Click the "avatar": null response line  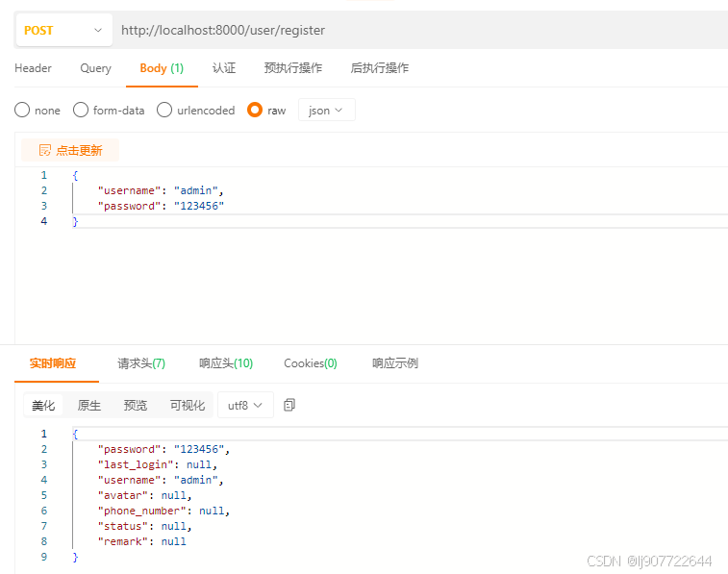pyautogui.click(x=145, y=495)
